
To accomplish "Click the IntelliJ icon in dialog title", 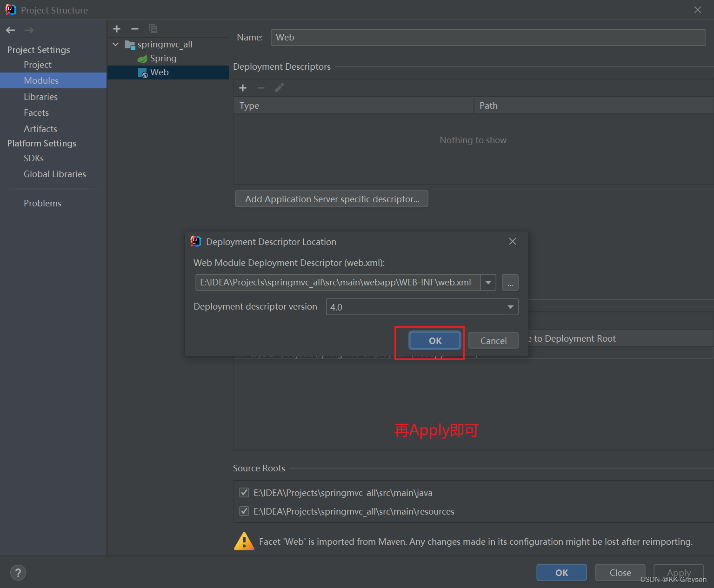I will (196, 241).
